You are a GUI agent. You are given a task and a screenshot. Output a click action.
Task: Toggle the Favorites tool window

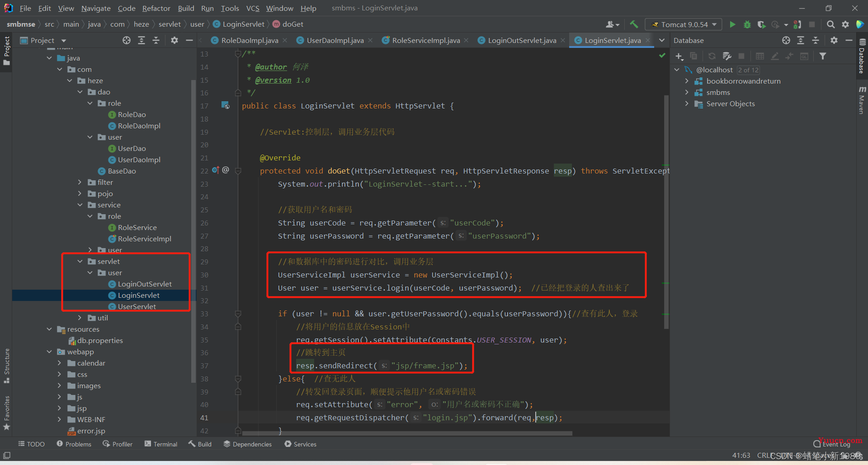click(6, 413)
